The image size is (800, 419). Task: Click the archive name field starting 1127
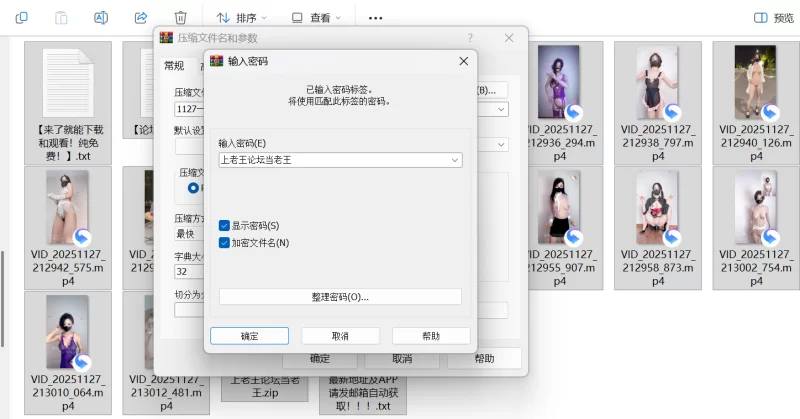[x=189, y=109]
